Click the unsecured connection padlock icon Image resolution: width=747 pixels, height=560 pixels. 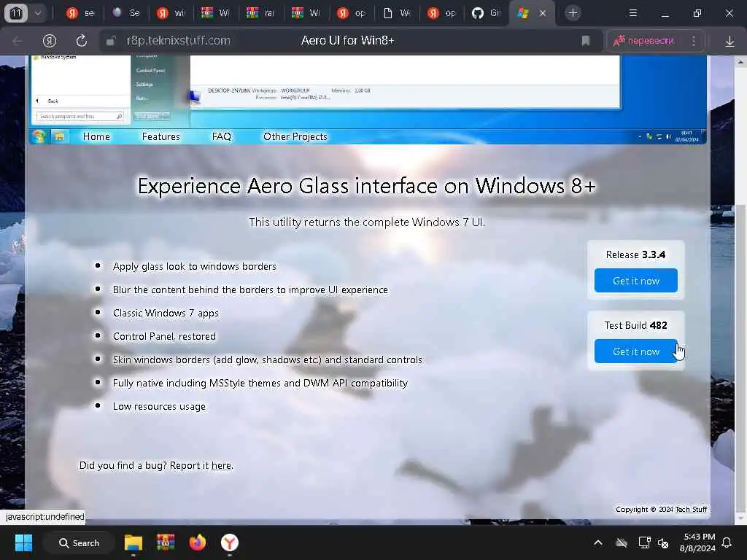coord(111,41)
